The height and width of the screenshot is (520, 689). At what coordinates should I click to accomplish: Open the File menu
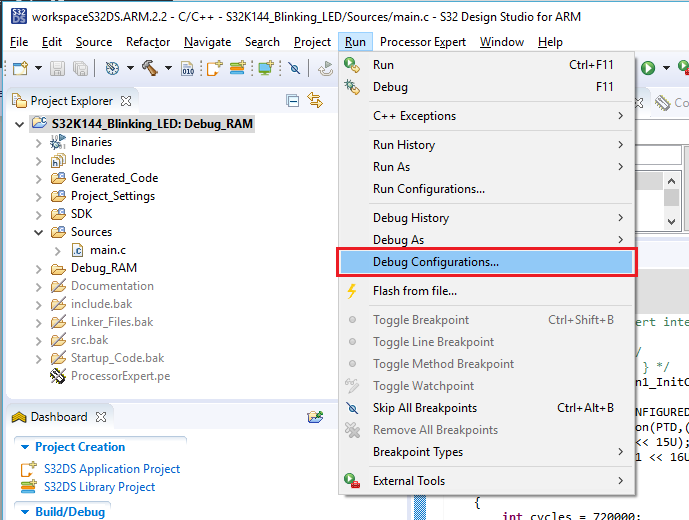pos(19,42)
